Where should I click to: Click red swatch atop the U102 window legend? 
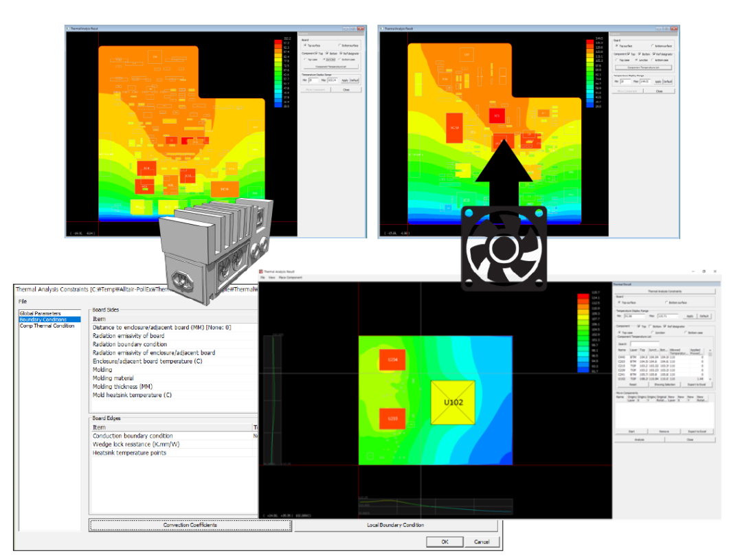coord(583,296)
